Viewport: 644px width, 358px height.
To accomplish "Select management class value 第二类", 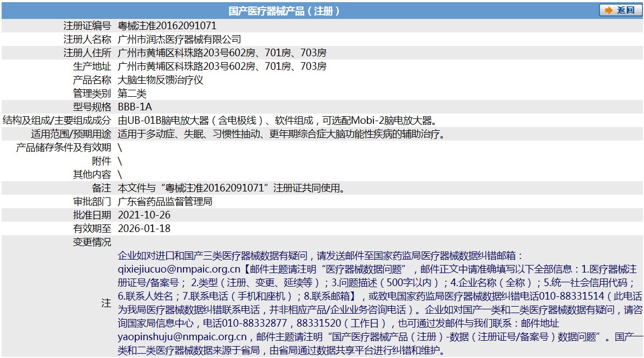I will tap(132, 93).
